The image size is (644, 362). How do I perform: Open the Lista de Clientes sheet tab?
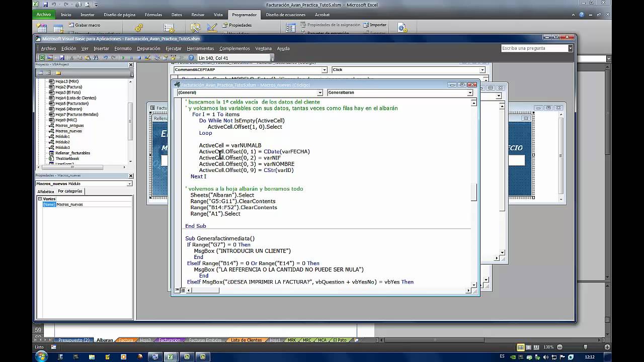tap(246, 340)
